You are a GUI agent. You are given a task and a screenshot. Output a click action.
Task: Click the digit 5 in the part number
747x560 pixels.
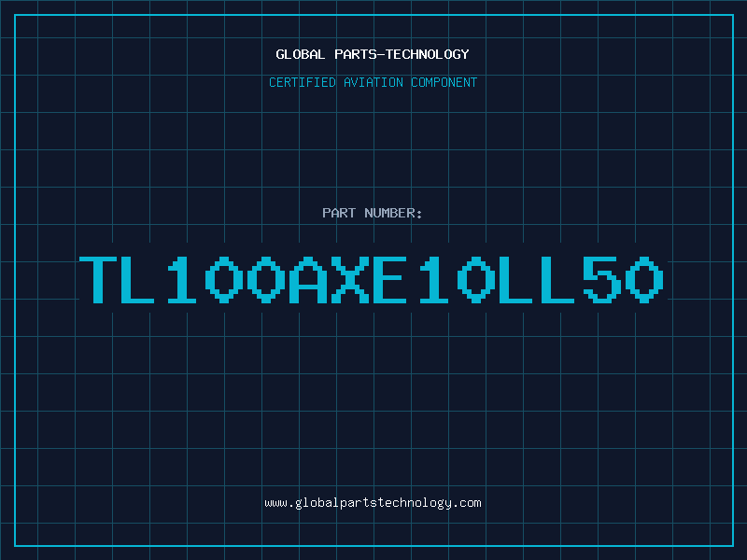coord(603,280)
